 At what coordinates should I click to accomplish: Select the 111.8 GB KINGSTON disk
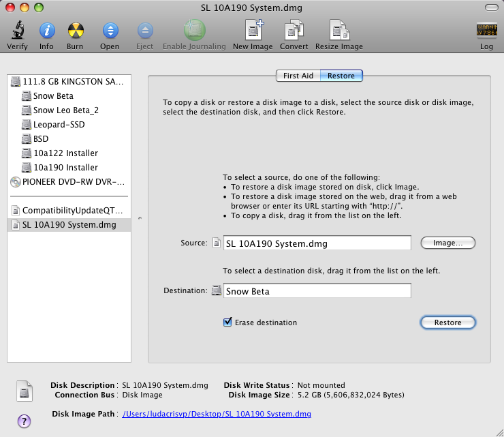tap(69, 82)
